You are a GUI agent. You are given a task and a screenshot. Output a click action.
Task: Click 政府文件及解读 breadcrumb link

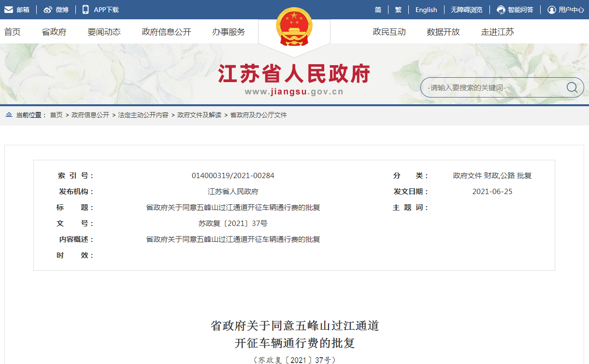(x=200, y=115)
